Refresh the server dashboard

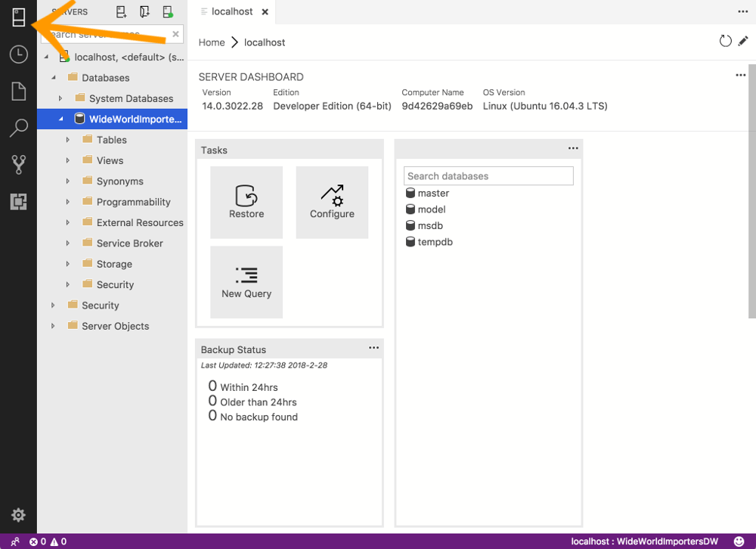pos(725,41)
